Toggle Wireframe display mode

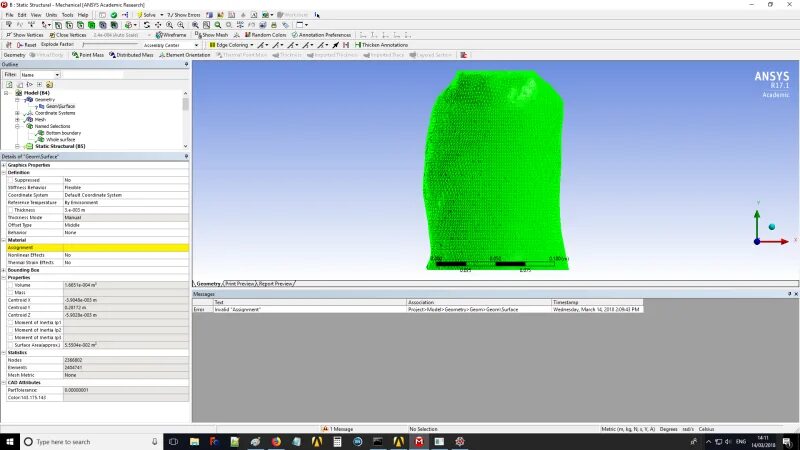tap(171, 35)
